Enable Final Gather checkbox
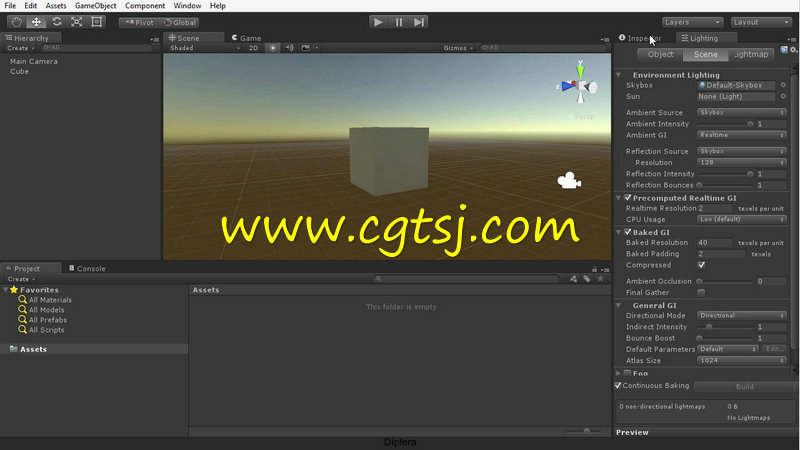This screenshot has height=450, width=800. pyautogui.click(x=702, y=292)
